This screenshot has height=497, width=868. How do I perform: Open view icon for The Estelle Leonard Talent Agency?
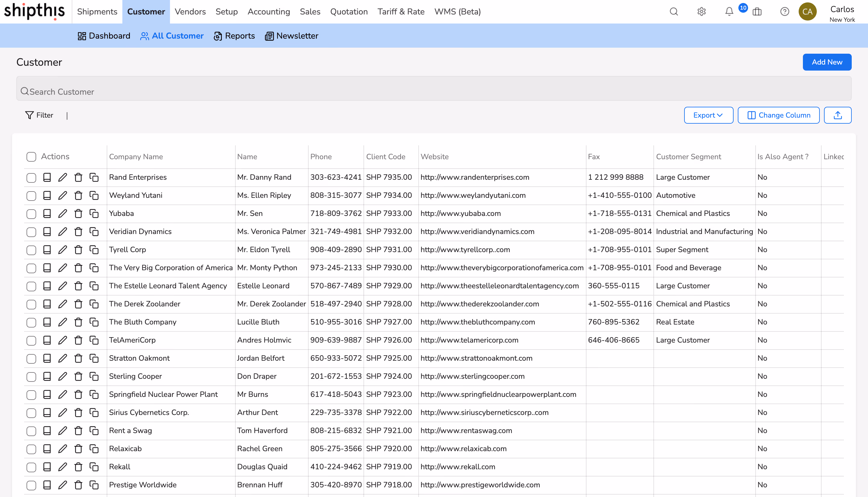tap(47, 286)
